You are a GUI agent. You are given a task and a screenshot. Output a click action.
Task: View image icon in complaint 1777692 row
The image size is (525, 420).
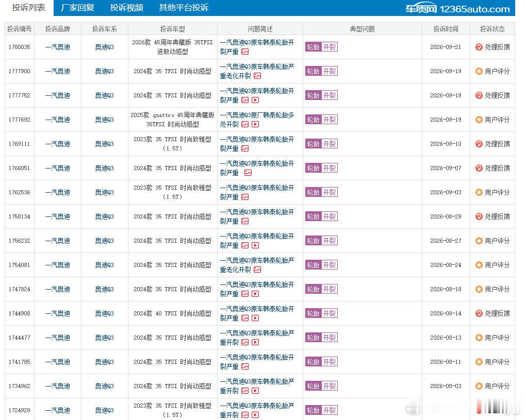245,125
